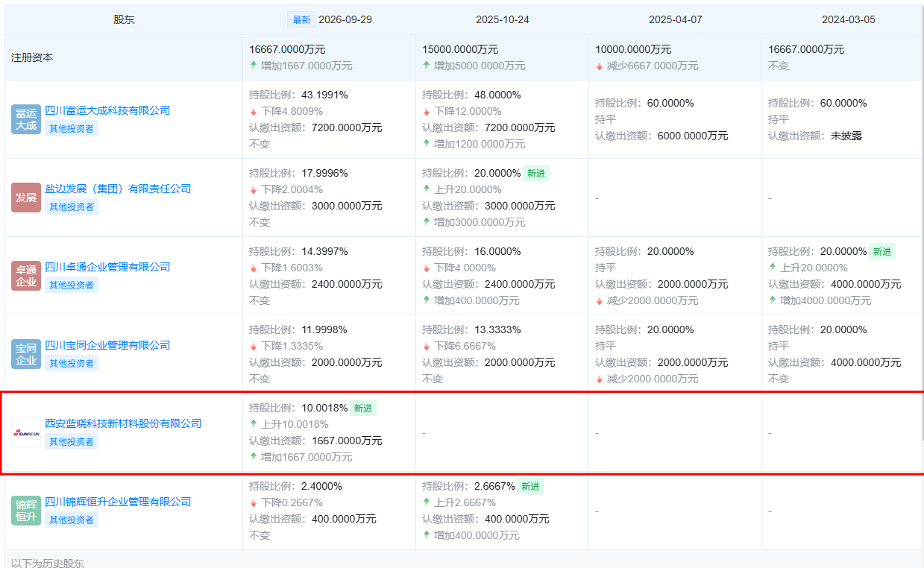Screen dimensions: 924x568
Task: Select the 2025-10-24 date column header
Action: [503, 19]
